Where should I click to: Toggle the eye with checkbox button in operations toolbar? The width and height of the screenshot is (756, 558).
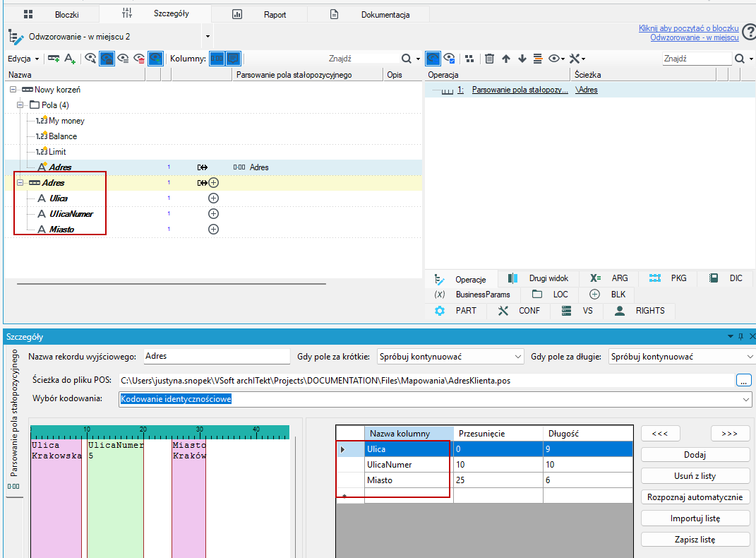[450, 59]
